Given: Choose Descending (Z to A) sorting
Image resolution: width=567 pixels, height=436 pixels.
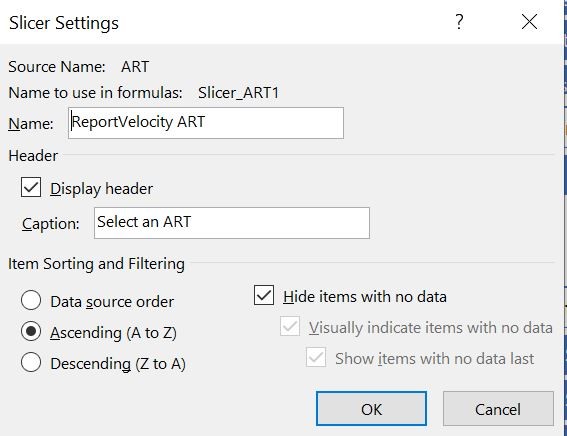Looking at the screenshot, I should (x=31, y=362).
